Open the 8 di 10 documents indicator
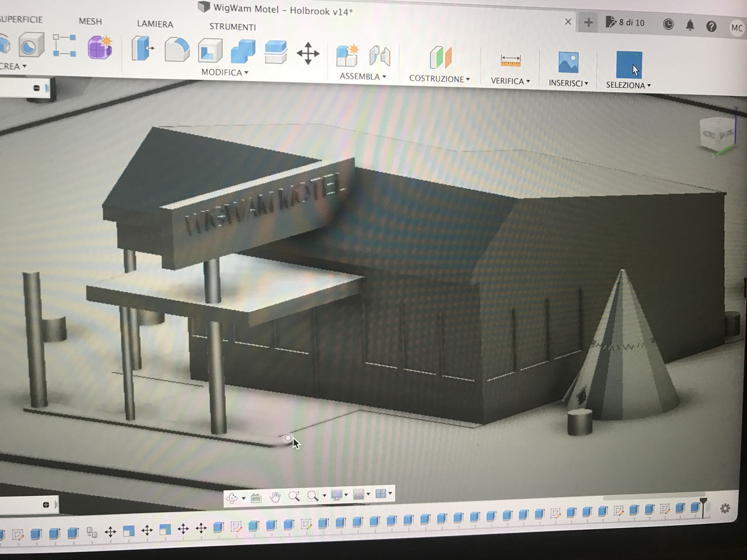This screenshot has height=560, width=747. click(x=625, y=23)
